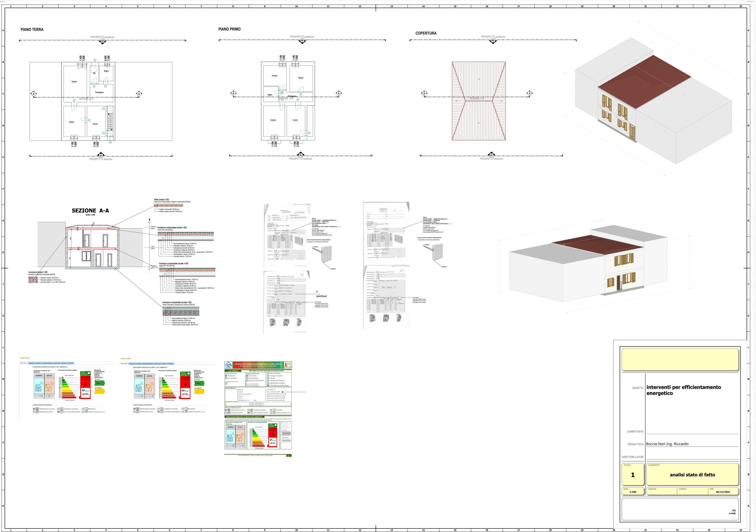
Task: Toggle Climatizzazione invernale checkbox in piano terra panel
Action: click(34, 409)
